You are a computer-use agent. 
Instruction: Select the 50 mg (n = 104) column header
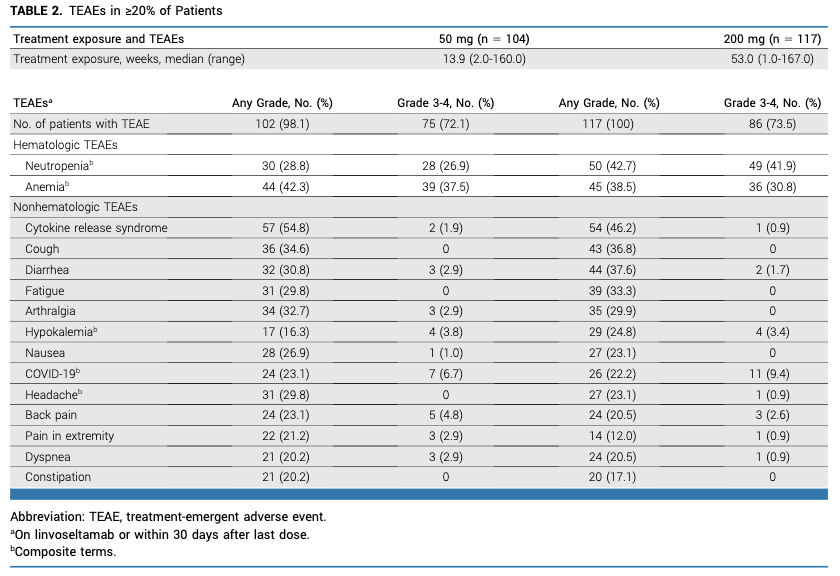point(484,39)
